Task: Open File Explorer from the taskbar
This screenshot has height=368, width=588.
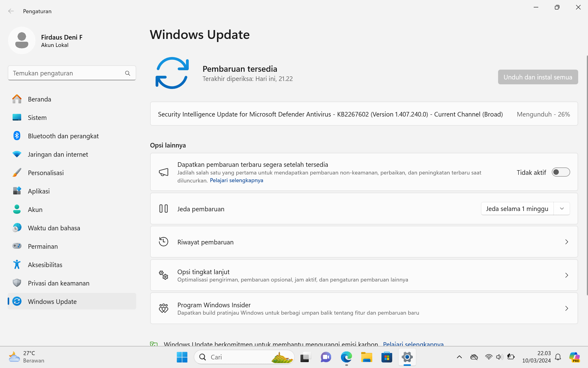Action: 366,357
